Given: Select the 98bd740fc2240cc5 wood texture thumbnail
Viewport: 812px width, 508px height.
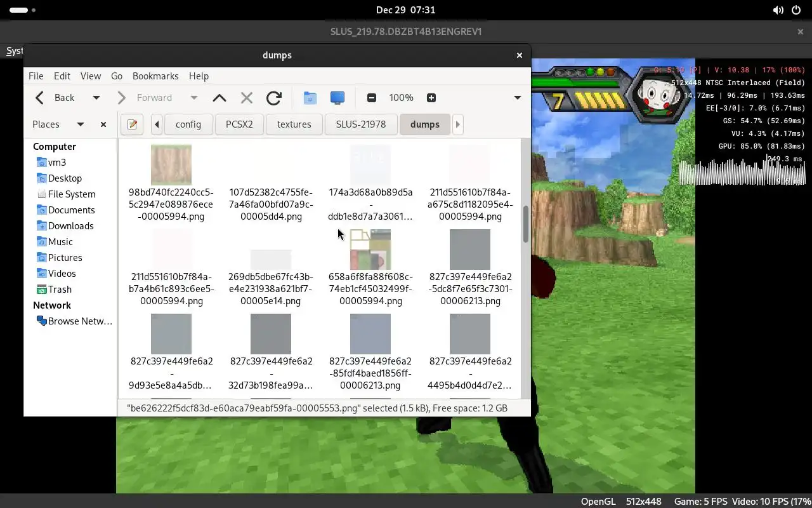Looking at the screenshot, I should click(171, 165).
